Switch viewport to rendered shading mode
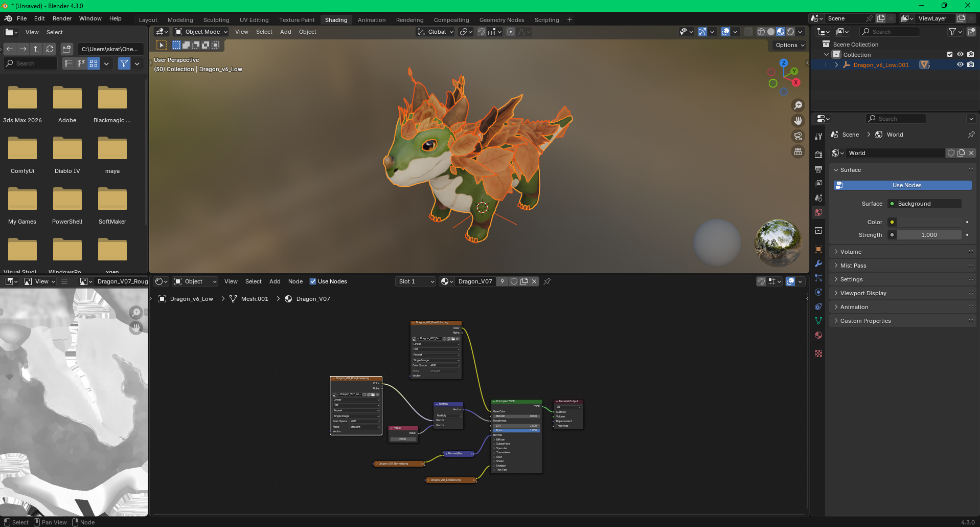 [x=790, y=32]
